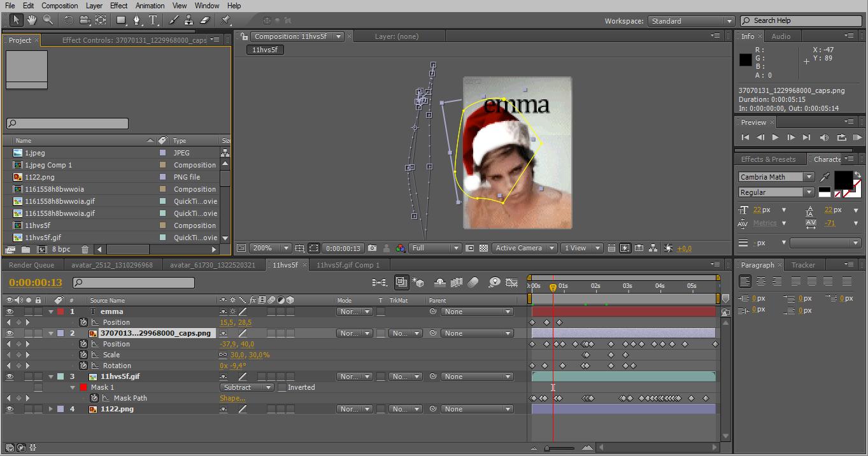Click the black fill color swatch
The width and height of the screenshot is (868, 456).
pos(843,180)
